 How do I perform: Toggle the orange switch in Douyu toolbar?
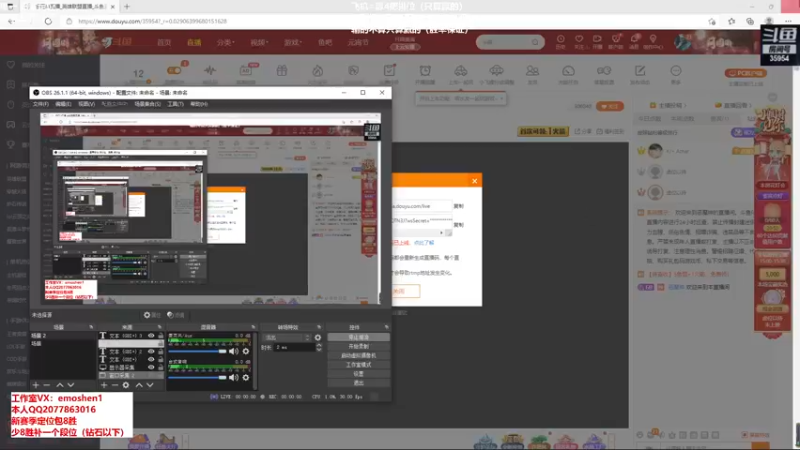point(174,70)
